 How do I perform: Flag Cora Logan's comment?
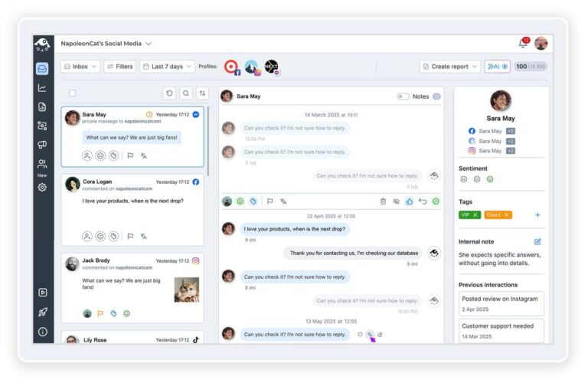(x=130, y=237)
